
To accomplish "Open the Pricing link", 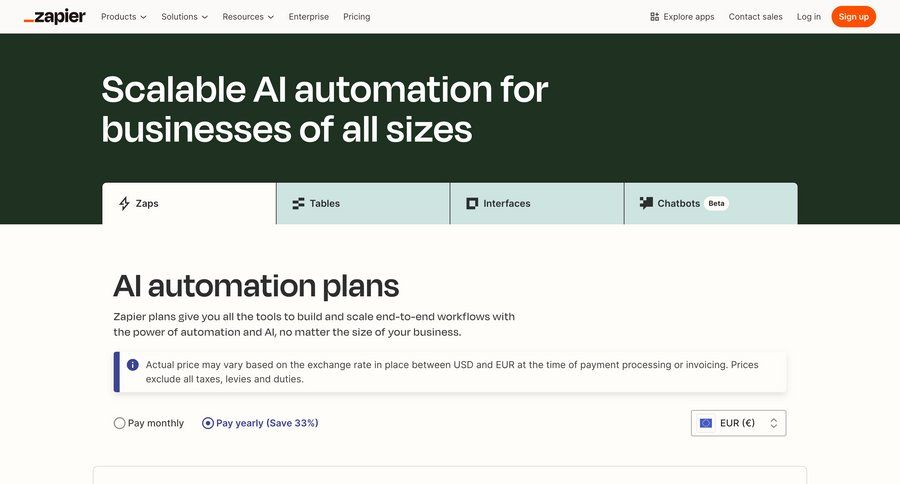I will (x=356, y=17).
